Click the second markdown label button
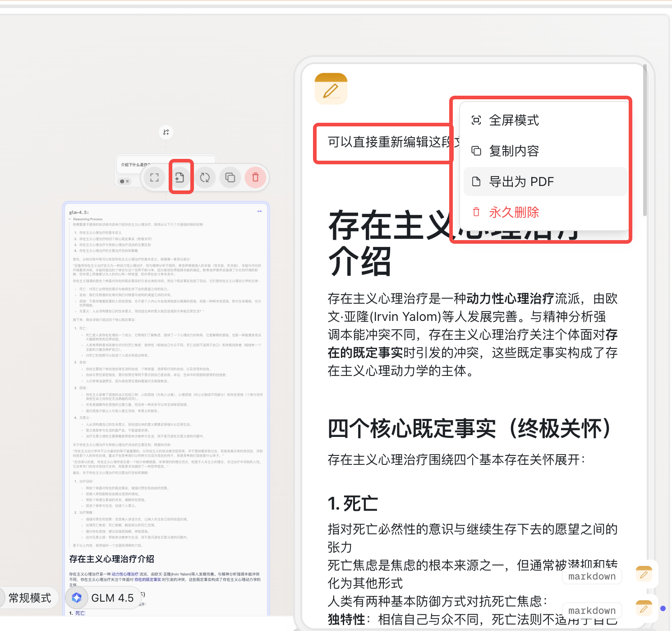Viewport: 672px width, 631px height. pyautogui.click(x=592, y=611)
